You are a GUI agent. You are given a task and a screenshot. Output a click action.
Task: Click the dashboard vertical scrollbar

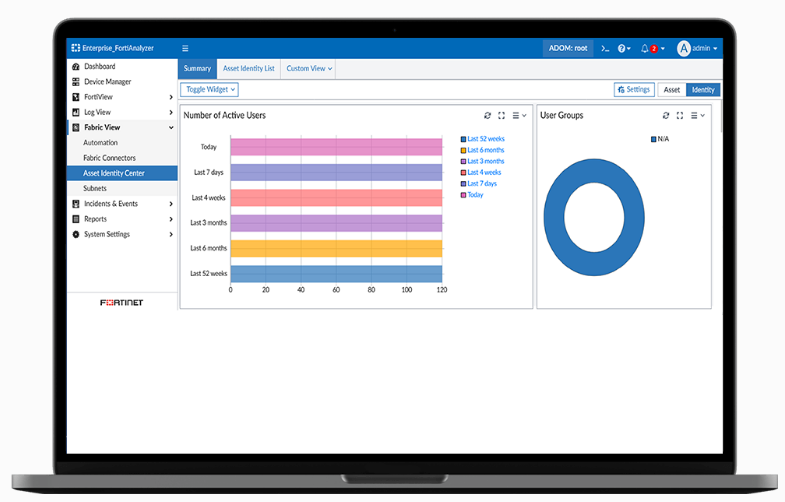point(721,116)
